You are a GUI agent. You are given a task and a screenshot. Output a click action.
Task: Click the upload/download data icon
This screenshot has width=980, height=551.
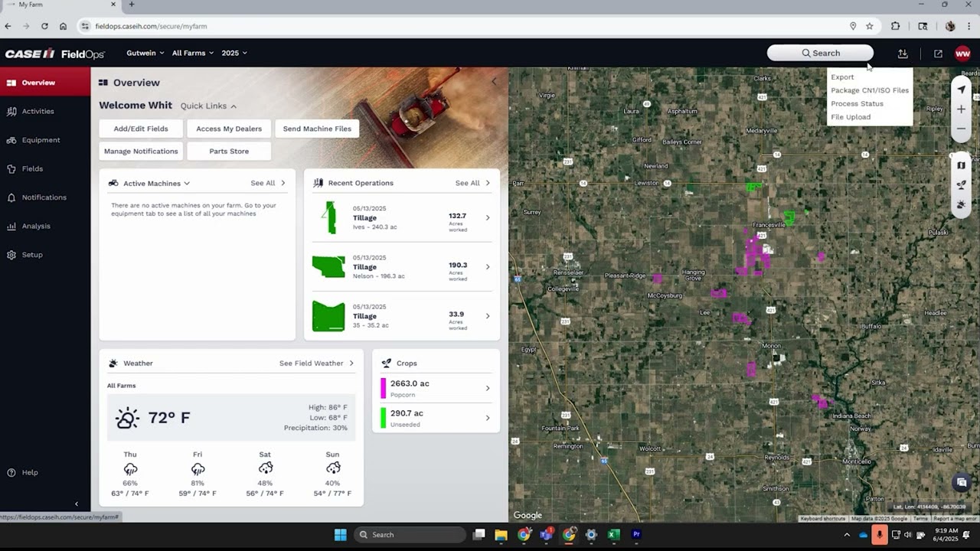point(903,54)
